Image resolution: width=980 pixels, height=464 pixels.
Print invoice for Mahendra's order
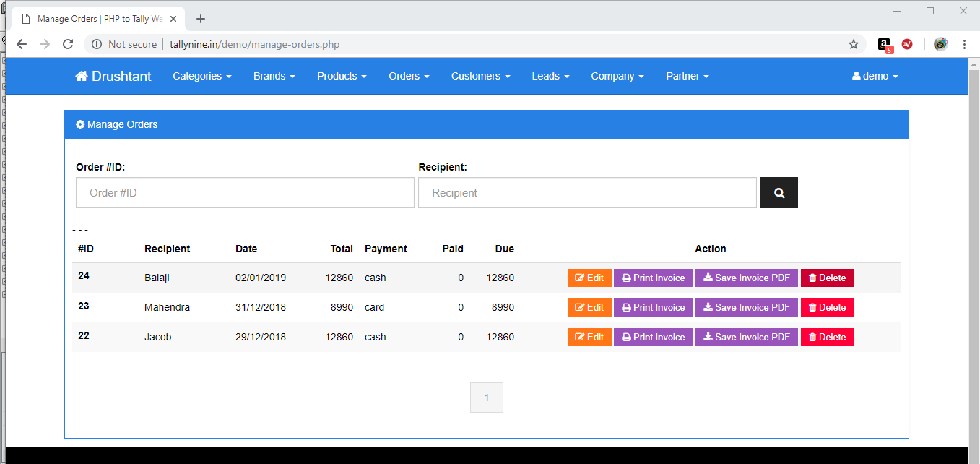[653, 308]
